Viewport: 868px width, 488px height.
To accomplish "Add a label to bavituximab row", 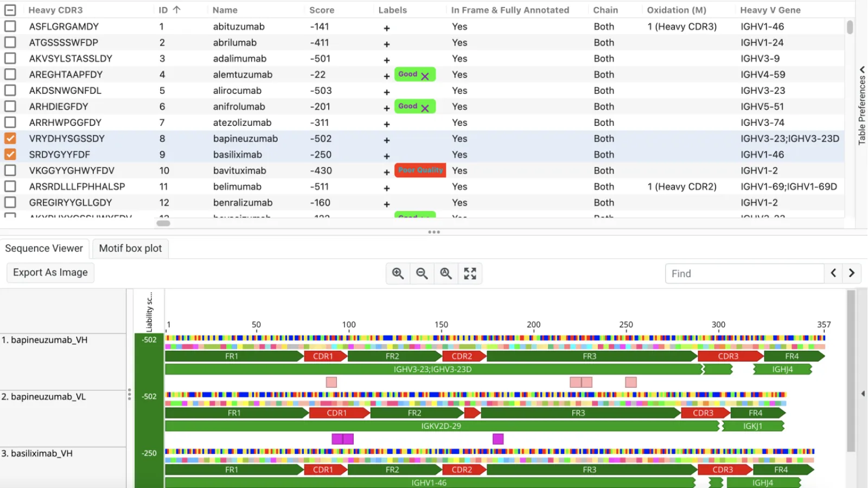I will [387, 172].
